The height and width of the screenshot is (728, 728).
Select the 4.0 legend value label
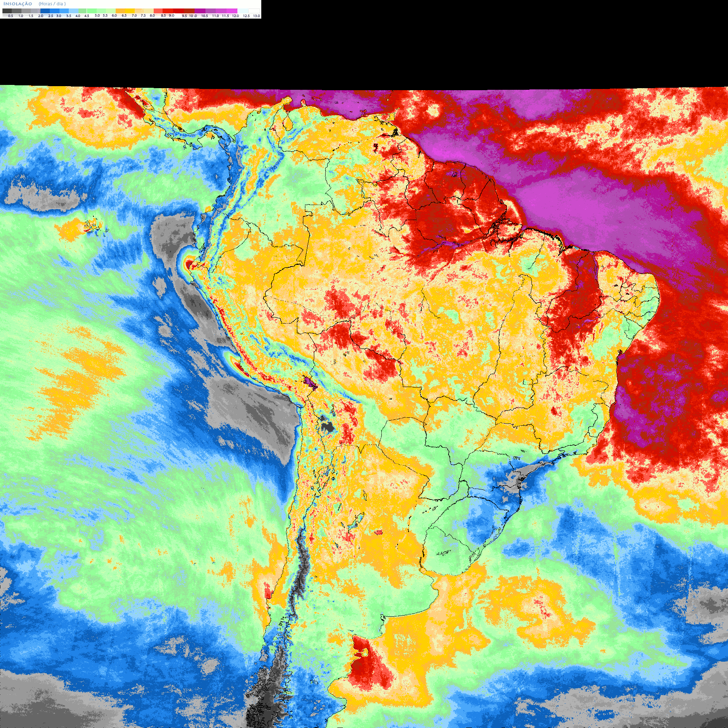click(78, 16)
